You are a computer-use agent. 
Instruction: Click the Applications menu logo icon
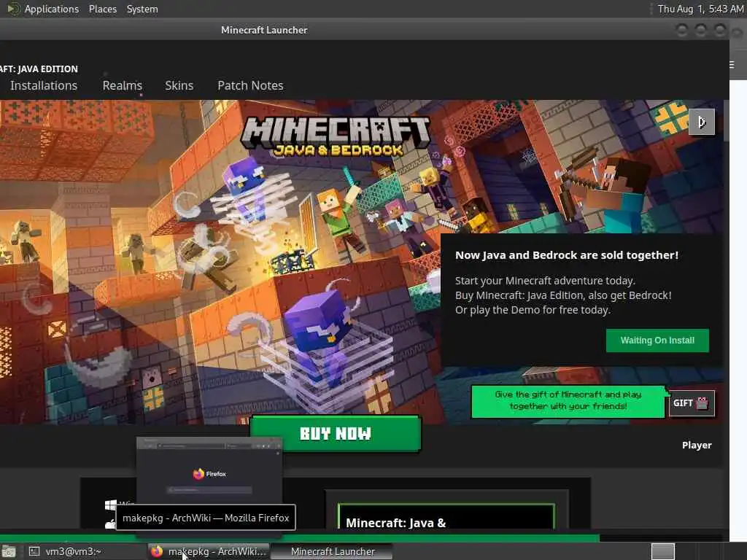(x=13, y=9)
